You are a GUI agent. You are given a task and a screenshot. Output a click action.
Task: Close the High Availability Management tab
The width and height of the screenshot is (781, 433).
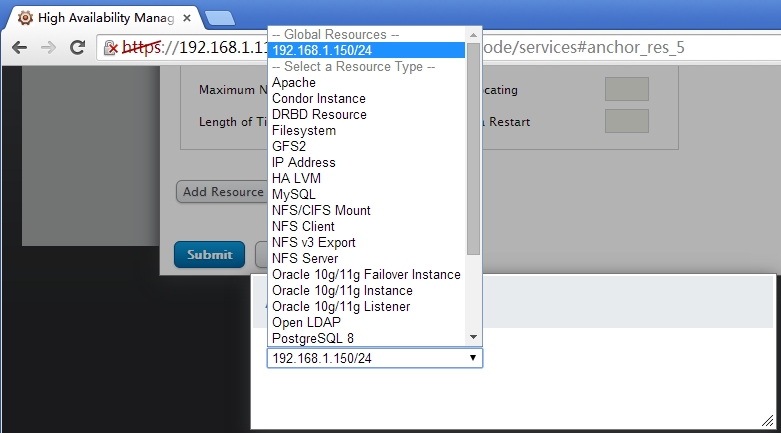click(186, 18)
